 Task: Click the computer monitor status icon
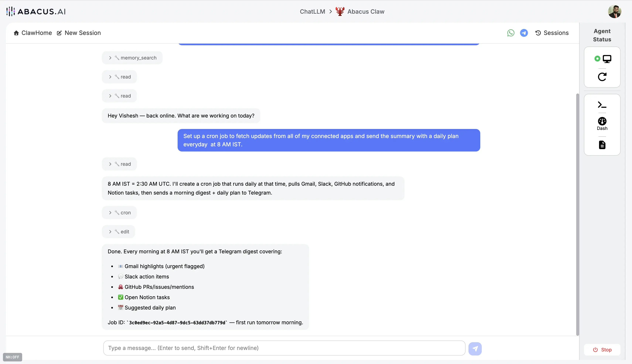click(607, 59)
